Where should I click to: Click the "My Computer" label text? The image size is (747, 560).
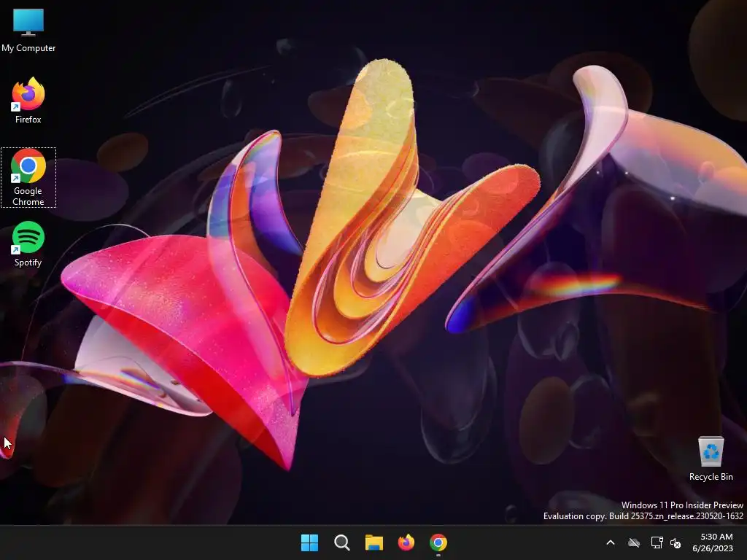[x=28, y=48]
